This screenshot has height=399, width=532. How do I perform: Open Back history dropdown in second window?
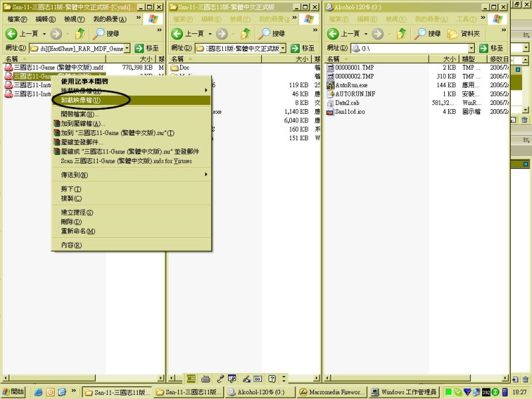point(210,34)
